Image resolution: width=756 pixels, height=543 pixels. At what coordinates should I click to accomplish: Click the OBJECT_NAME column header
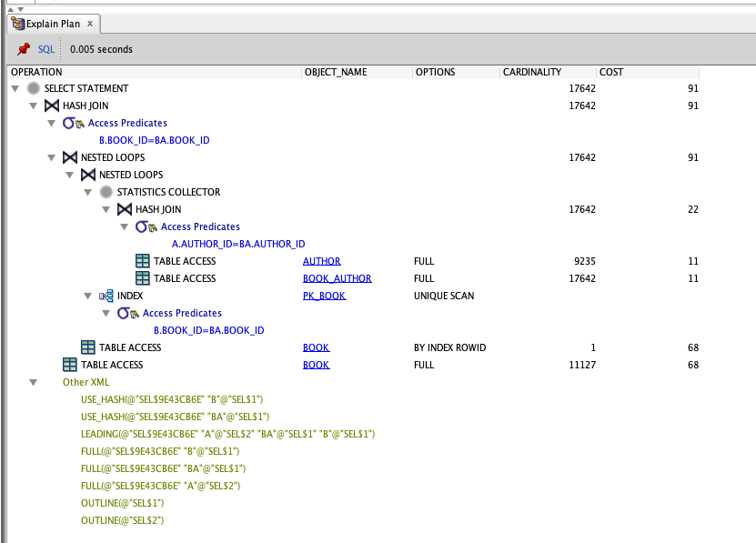coord(336,73)
